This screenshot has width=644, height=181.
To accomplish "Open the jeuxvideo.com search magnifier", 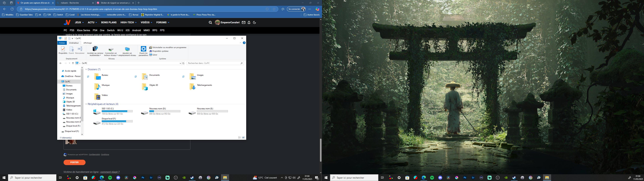I will [x=210, y=22].
